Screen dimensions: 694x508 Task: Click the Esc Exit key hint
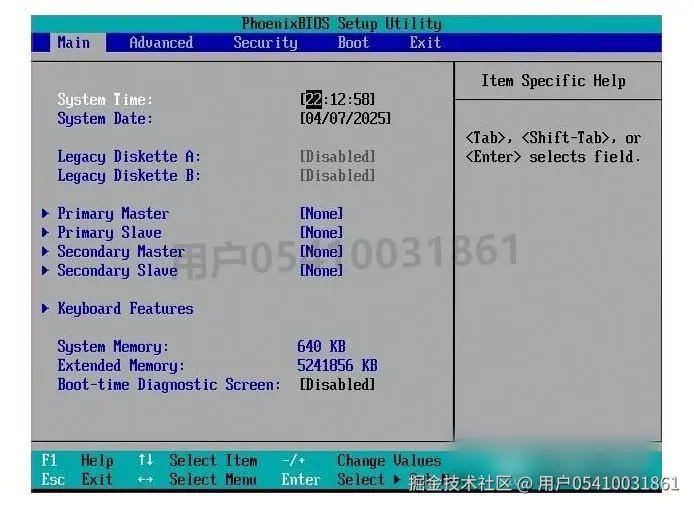pos(77,480)
